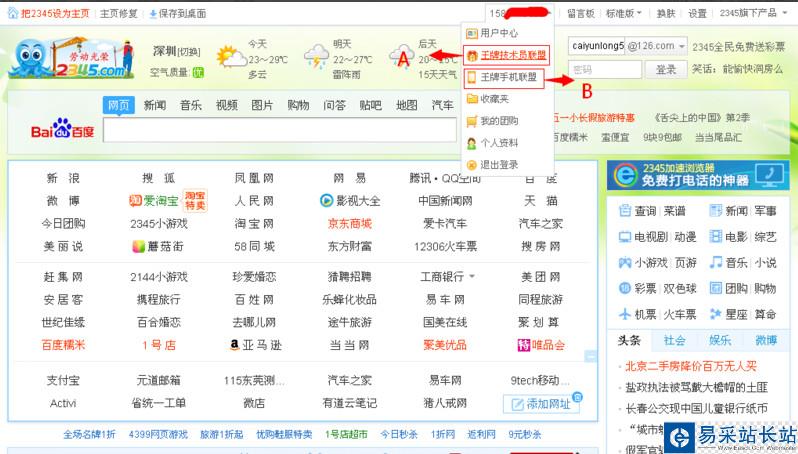Click the 退出登录 icon
Screen dimensions: 798x454
pos(472,165)
